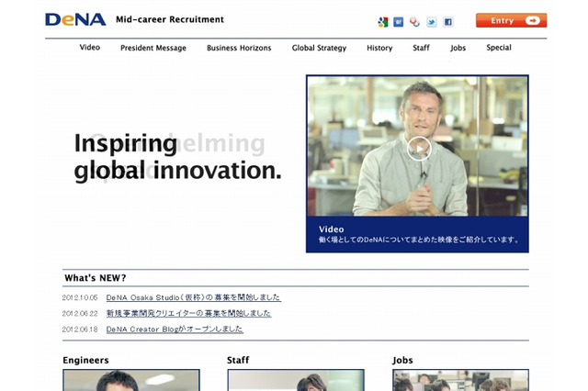
Task: Click the Google share icon
Action: [383, 22]
